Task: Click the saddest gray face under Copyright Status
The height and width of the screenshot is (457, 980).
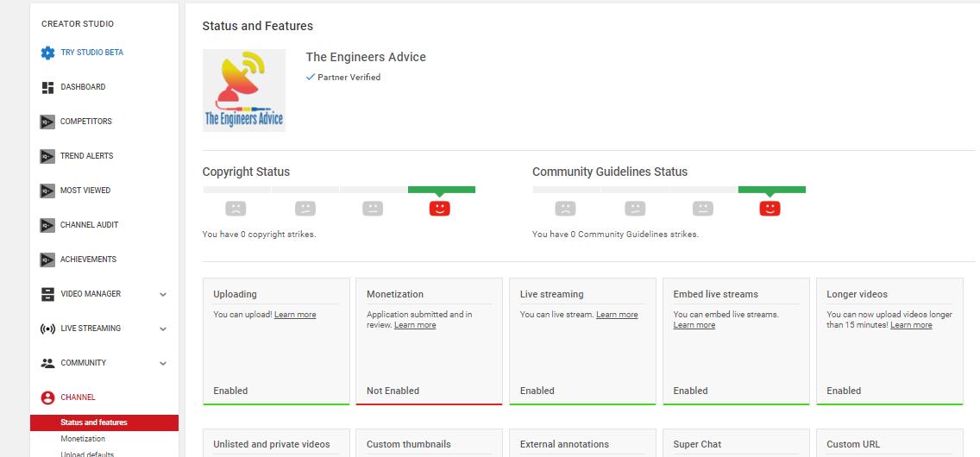Action: 236,209
